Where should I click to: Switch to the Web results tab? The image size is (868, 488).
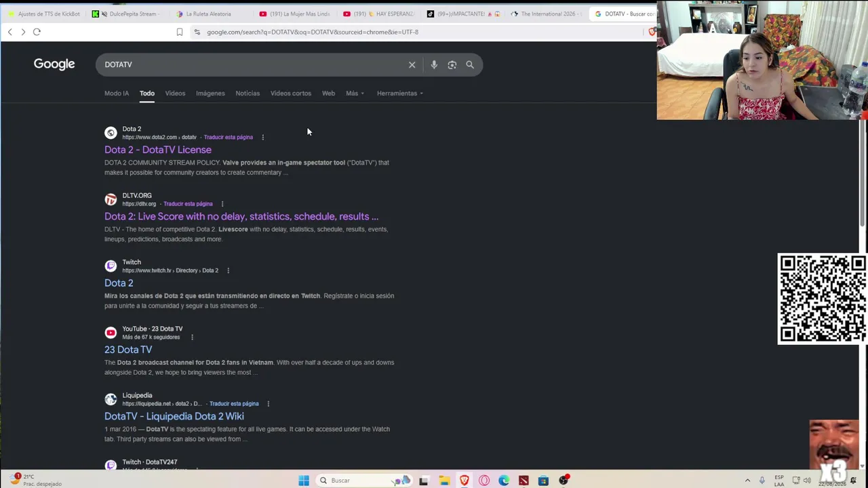[x=328, y=94]
